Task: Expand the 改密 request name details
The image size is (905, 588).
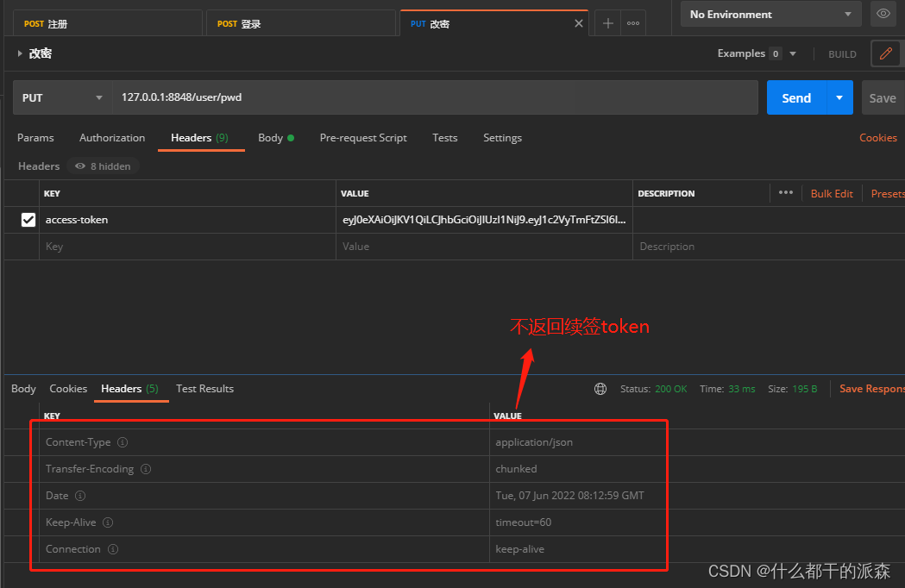Action: click(x=20, y=53)
